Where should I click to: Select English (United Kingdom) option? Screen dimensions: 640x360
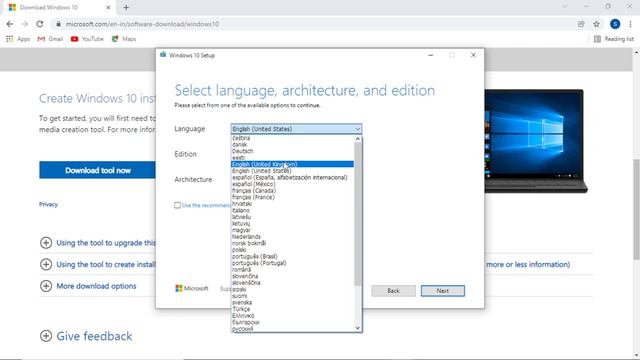pos(292,164)
